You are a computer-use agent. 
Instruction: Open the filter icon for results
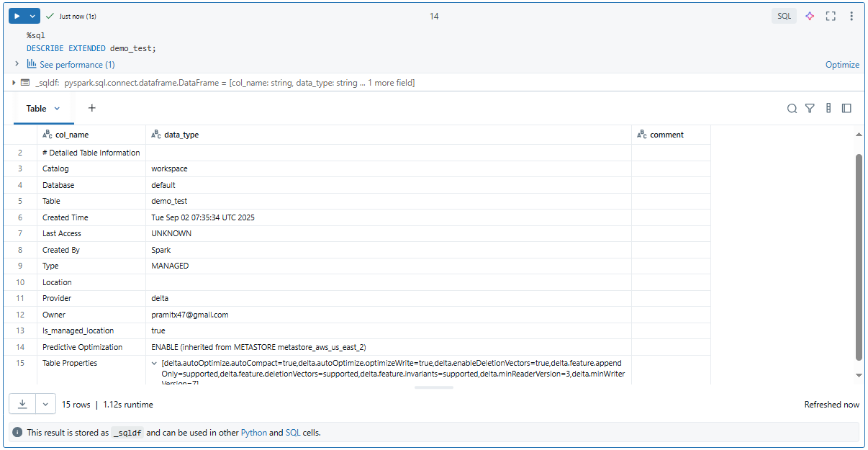tap(810, 108)
